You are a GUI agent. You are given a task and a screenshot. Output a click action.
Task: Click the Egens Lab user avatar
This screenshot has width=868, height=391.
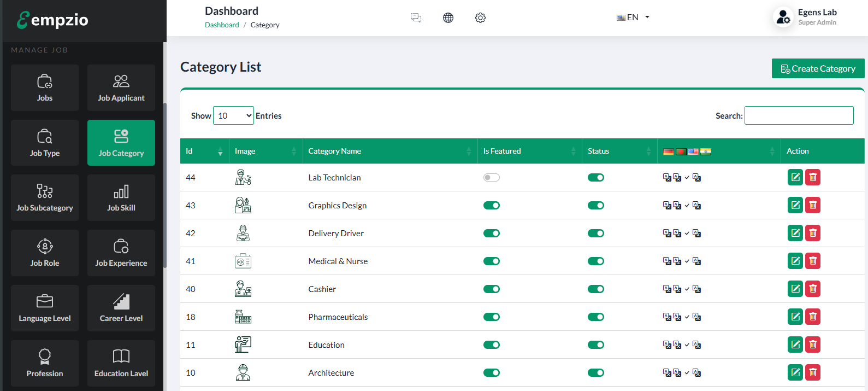(x=783, y=17)
